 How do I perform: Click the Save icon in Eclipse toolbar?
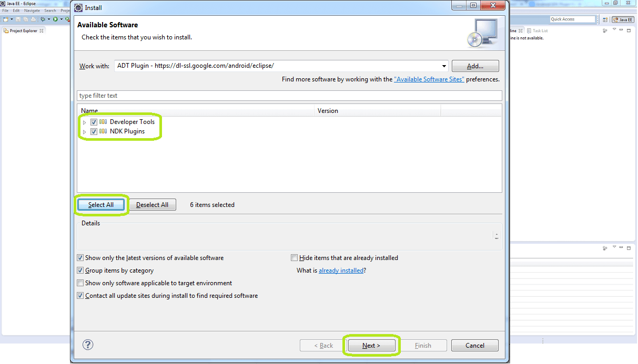18,19
